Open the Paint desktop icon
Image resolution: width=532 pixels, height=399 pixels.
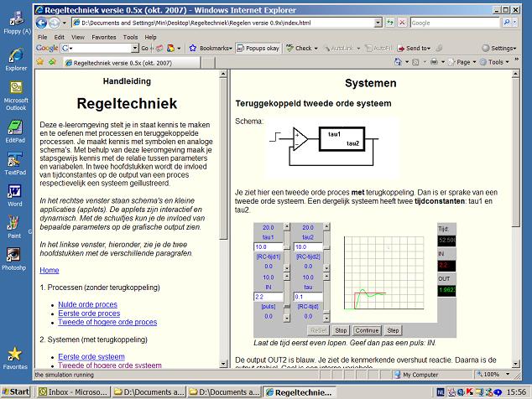click(x=14, y=227)
